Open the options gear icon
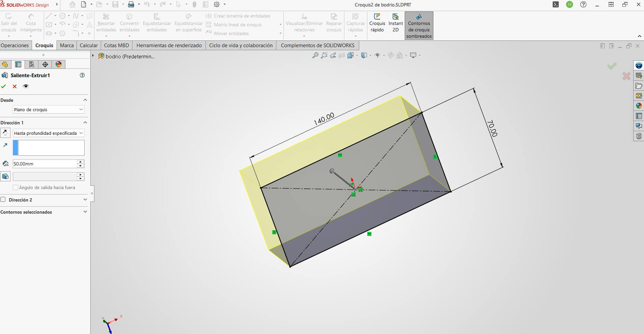This screenshot has width=644, height=334. [x=217, y=4]
